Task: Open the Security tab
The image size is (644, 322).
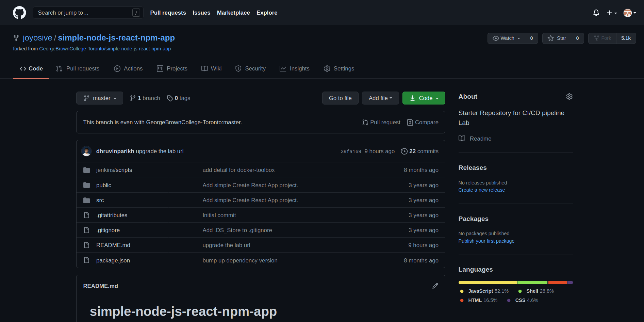Action: tap(250, 68)
